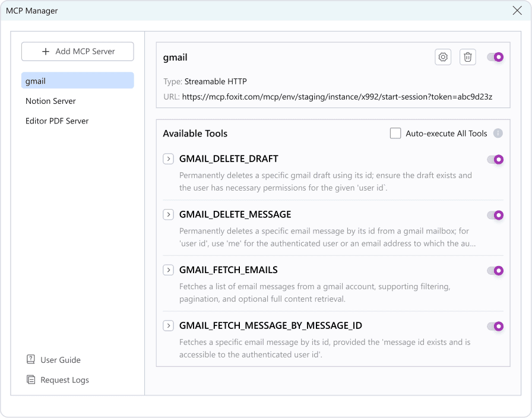
Task: Open the Request Logs link
Action: point(58,380)
